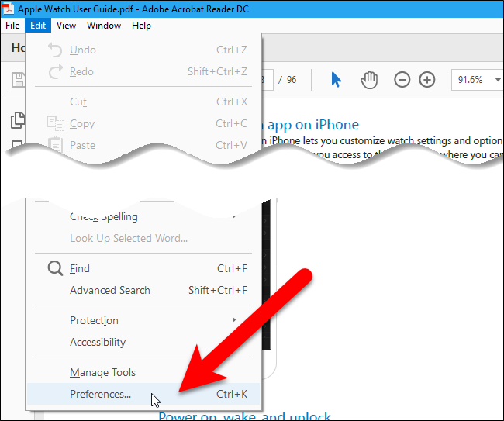Click the Shift+Ctrl+F shortcut label
504x421 pixels.
click(x=218, y=290)
